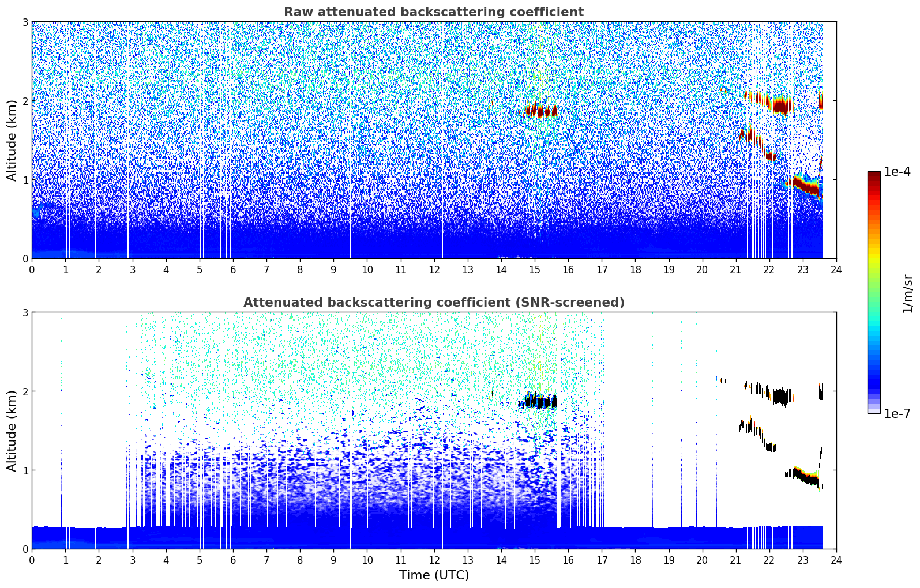Click the vertical backscatter colorbar
The image size is (920, 588).
point(874,292)
